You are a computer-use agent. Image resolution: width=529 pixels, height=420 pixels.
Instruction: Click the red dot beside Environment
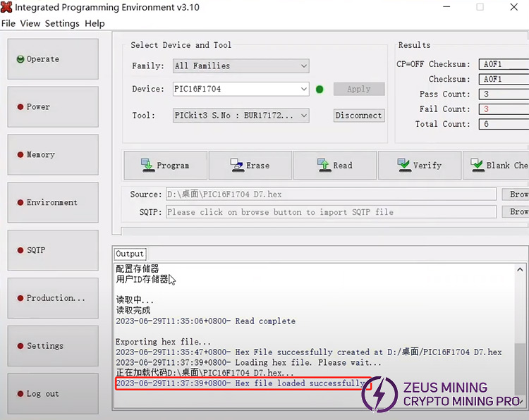point(20,202)
